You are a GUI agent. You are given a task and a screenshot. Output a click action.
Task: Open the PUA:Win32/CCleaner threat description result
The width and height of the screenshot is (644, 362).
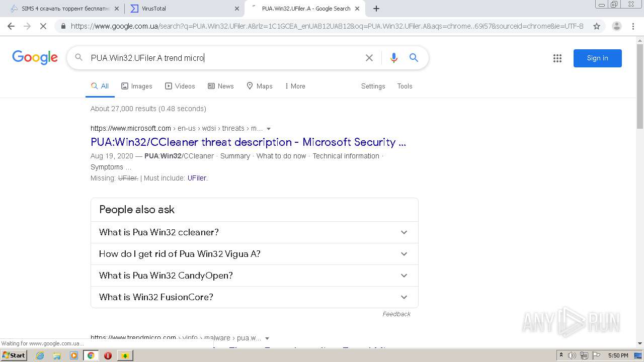coord(248,142)
